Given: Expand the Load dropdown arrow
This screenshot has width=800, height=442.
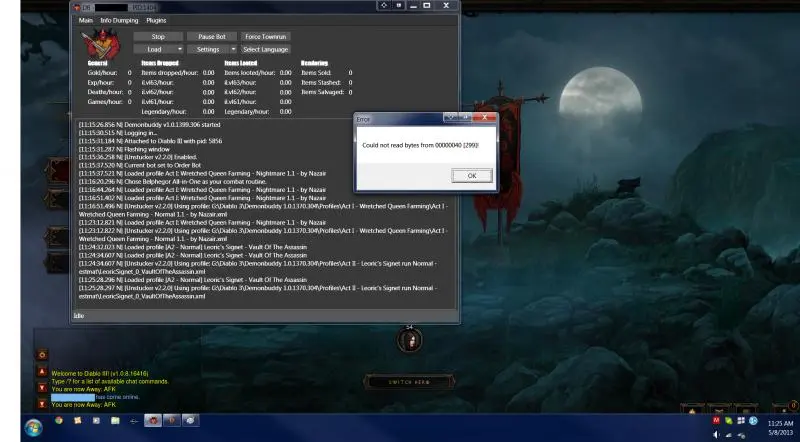Looking at the screenshot, I should point(180,49).
